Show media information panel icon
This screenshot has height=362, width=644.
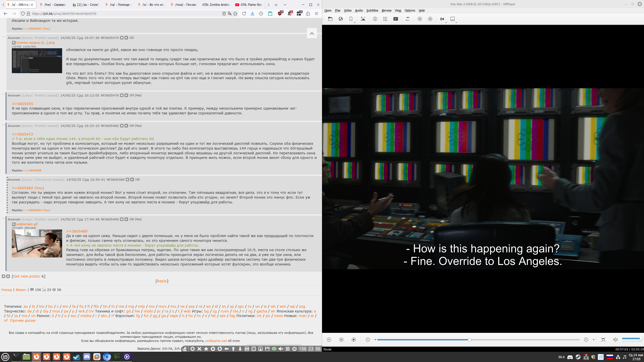click(x=375, y=19)
